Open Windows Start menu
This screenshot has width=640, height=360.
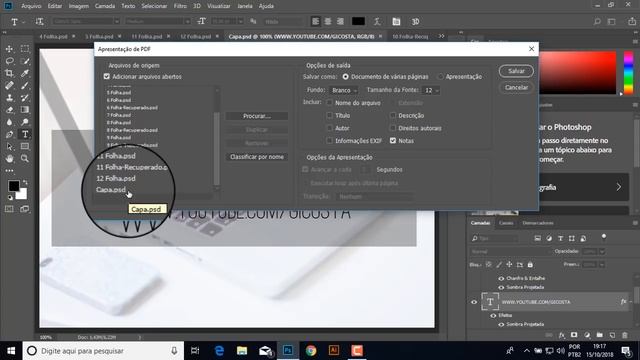tap(11, 351)
